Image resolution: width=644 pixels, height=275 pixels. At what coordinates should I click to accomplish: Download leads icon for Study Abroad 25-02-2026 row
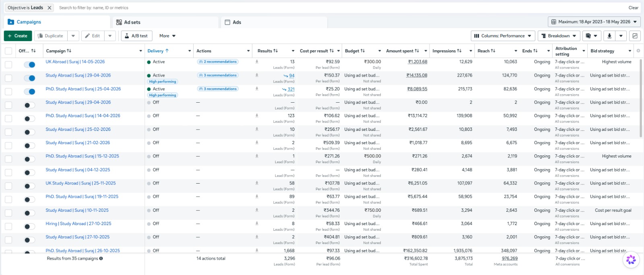(257, 129)
